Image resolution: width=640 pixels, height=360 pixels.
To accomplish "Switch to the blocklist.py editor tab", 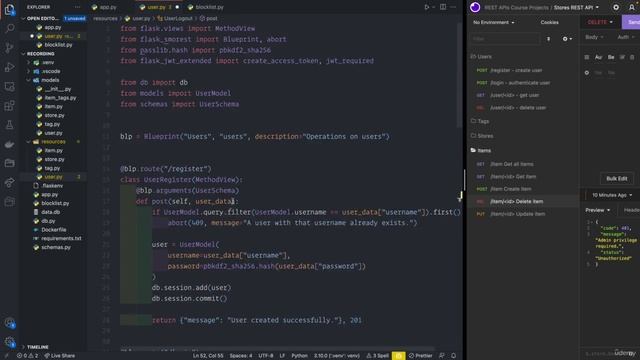I will click(x=206, y=7).
